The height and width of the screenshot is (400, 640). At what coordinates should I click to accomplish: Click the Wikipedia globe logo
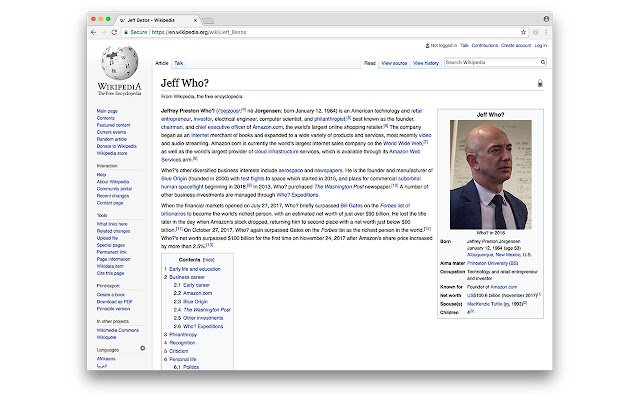click(x=119, y=63)
